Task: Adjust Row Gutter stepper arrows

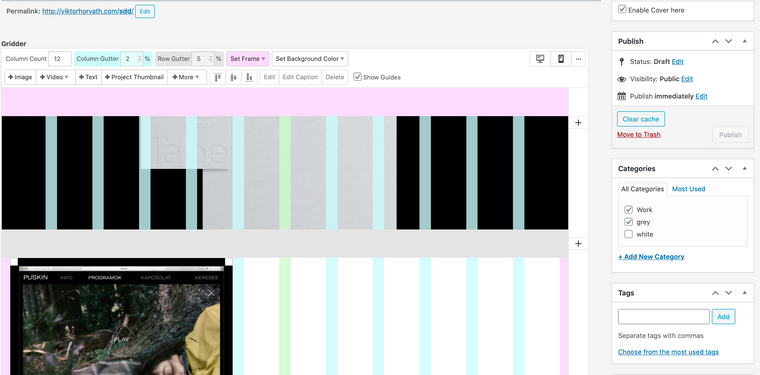Action: click(211, 59)
